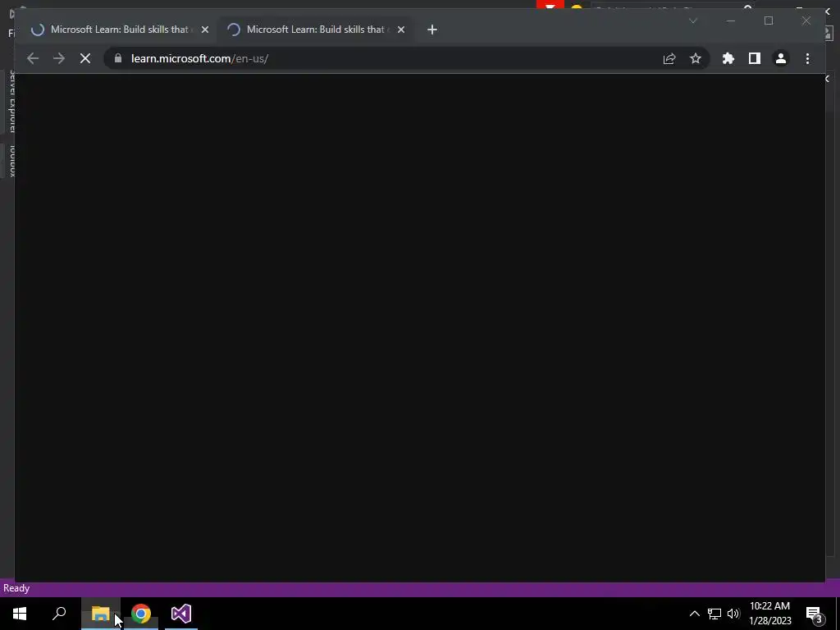840x630 pixels.
Task: Open the Chrome three-dot menu
Action: pos(807,58)
